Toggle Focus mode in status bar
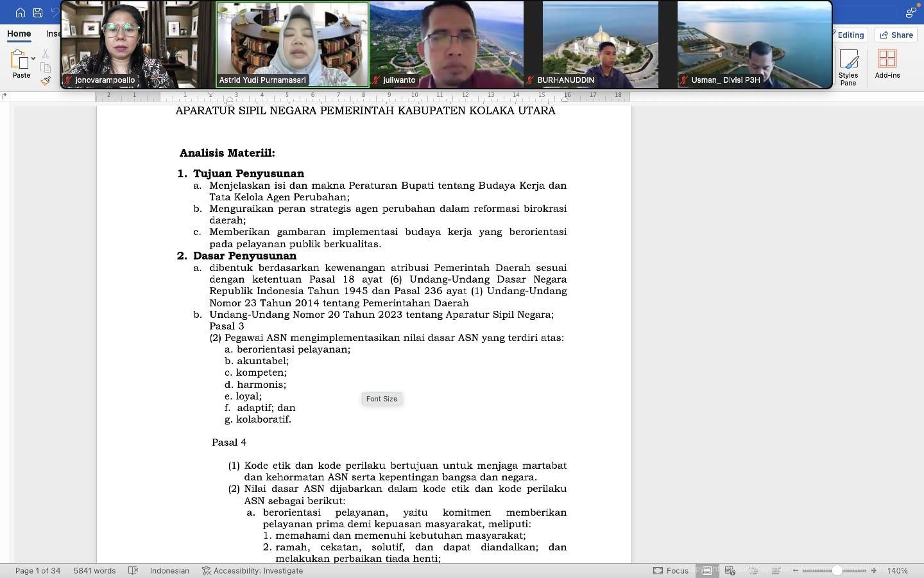The width and height of the screenshot is (924, 578). coord(671,570)
